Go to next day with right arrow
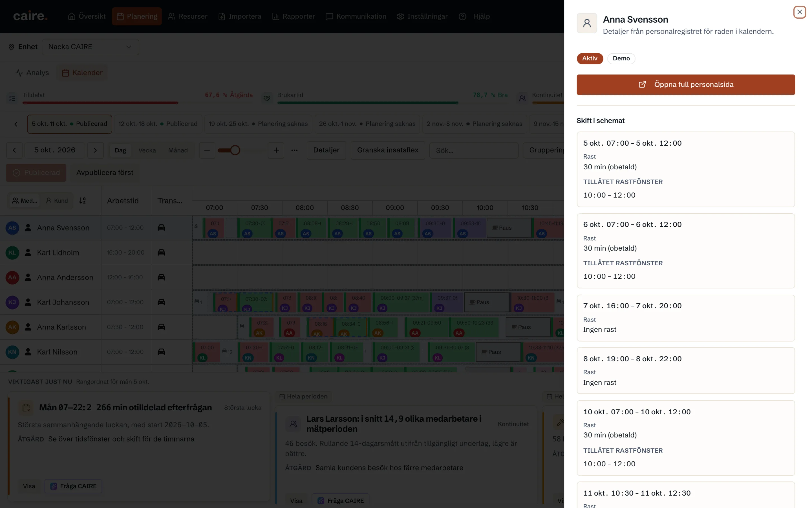The image size is (812, 508). pyautogui.click(x=95, y=150)
